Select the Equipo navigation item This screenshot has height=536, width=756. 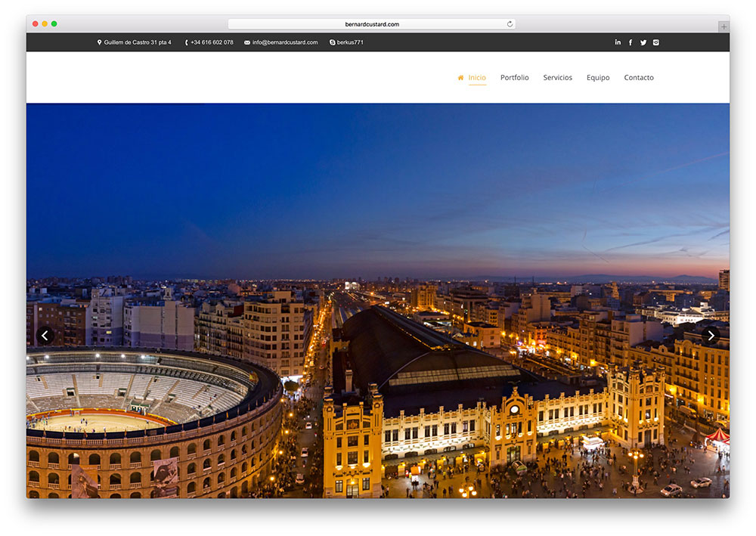tap(598, 77)
